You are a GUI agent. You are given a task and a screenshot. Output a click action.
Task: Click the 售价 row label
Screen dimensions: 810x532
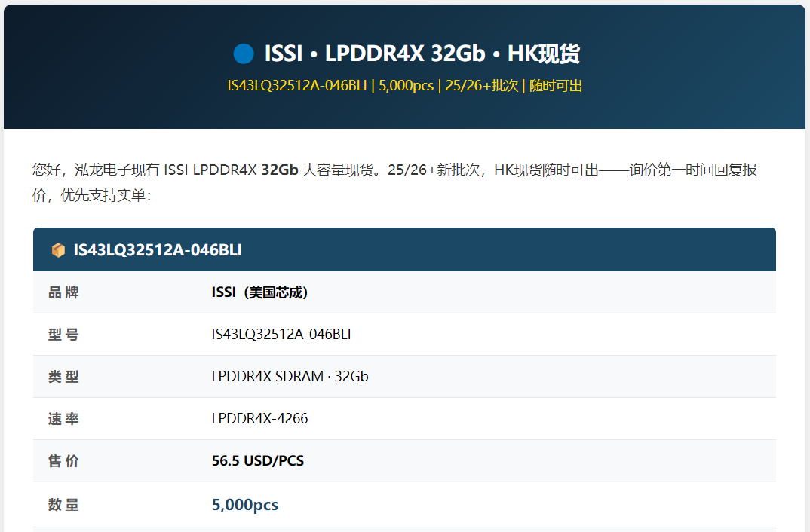[x=63, y=461]
